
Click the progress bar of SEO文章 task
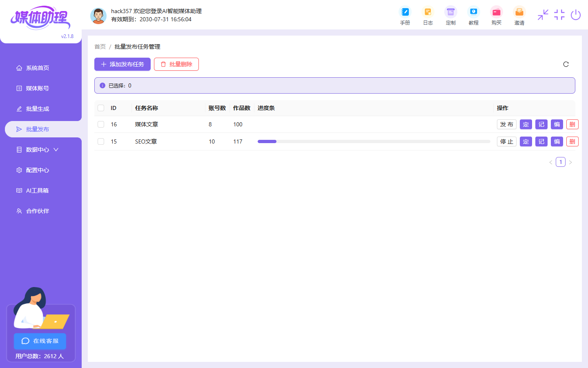coord(373,141)
